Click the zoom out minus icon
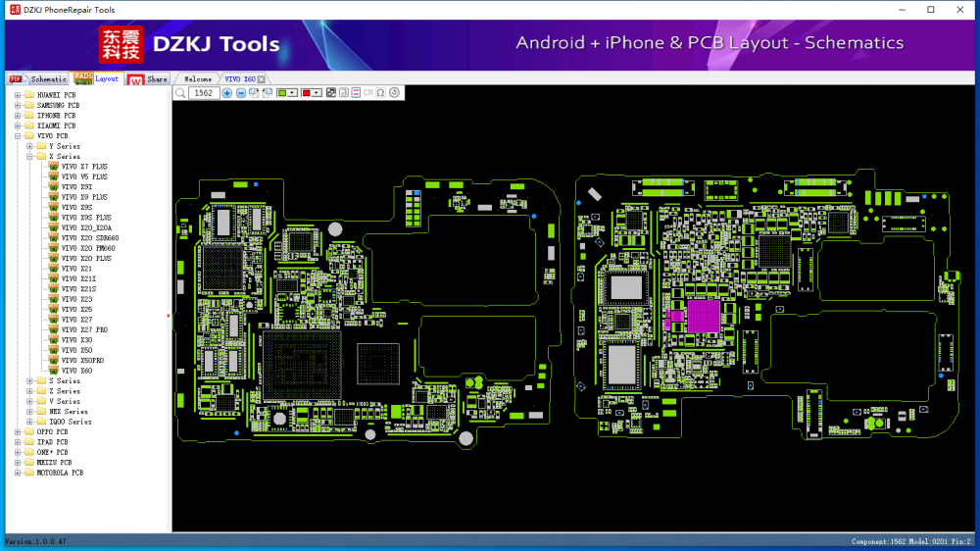 [x=241, y=93]
